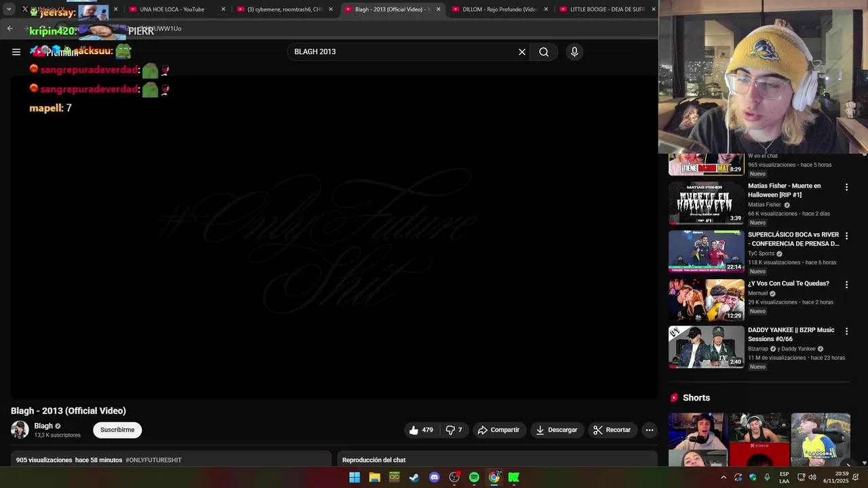Open options menu for DADDY YANKEE video
The height and width of the screenshot is (488, 868).
(846, 331)
